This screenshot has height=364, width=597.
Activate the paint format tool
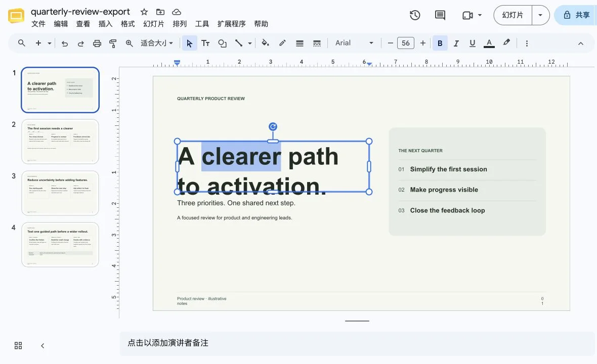point(113,43)
